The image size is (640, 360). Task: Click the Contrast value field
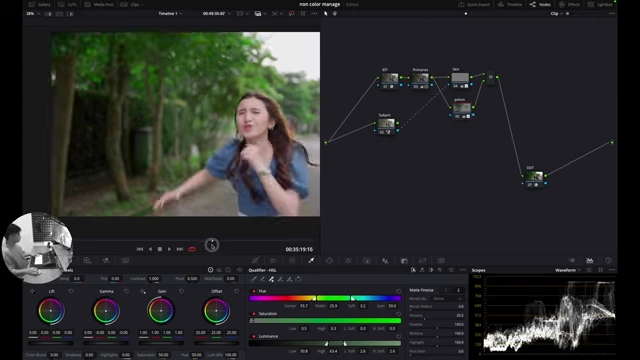pos(154,279)
